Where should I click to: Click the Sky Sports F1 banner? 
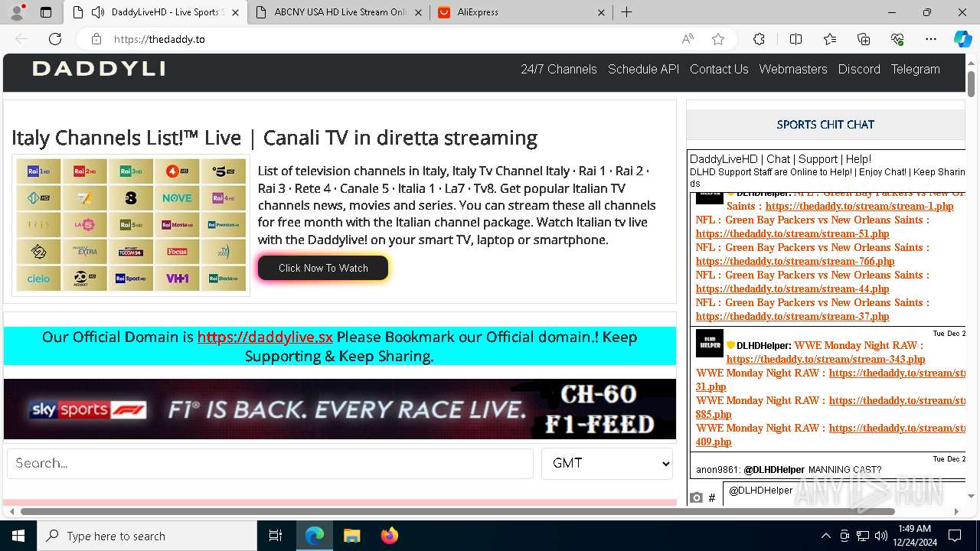pyautogui.click(x=340, y=409)
